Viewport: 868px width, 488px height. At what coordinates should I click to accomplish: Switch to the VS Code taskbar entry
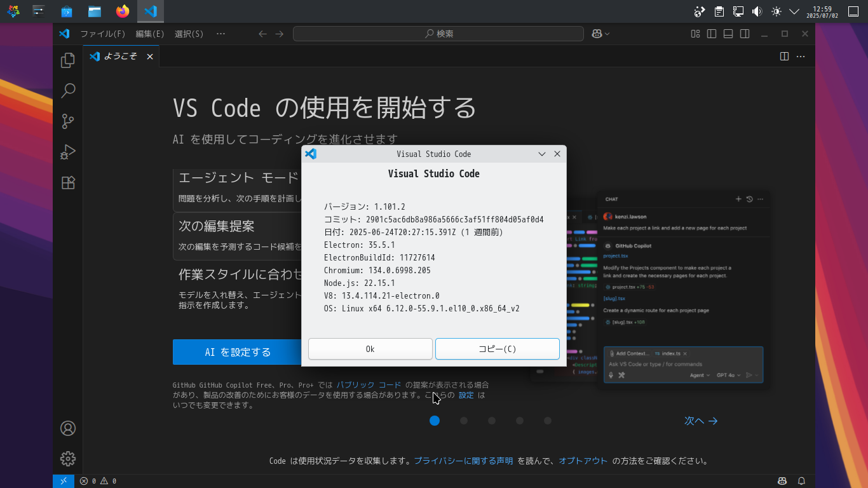(151, 11)
